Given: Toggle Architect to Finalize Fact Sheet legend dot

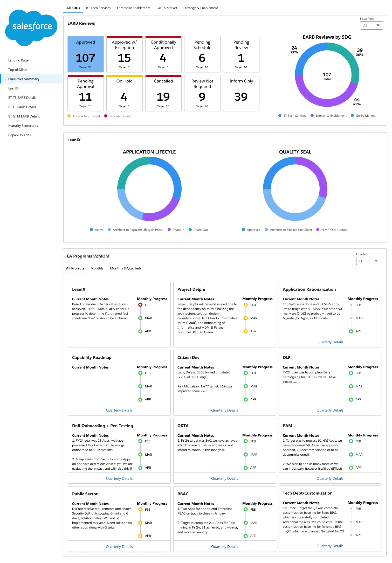Looking at the screenshot, I should click(266, 230).
